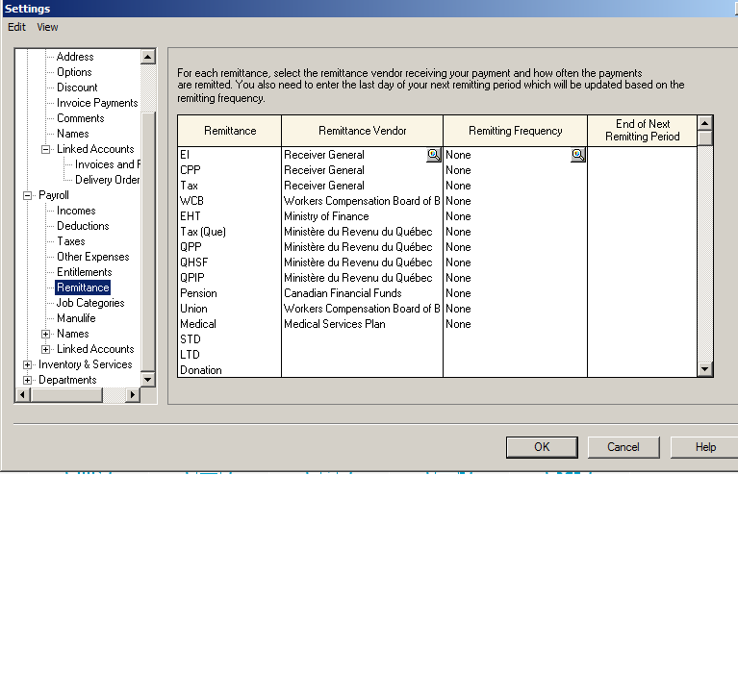Viewport: 738px width, 700px height.
Task: Click Remittance column header
Action: click(230, 131)
